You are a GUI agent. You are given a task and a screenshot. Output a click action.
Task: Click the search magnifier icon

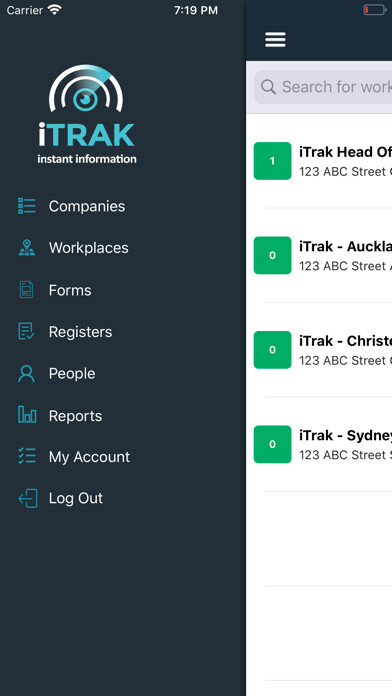[268, 87]
